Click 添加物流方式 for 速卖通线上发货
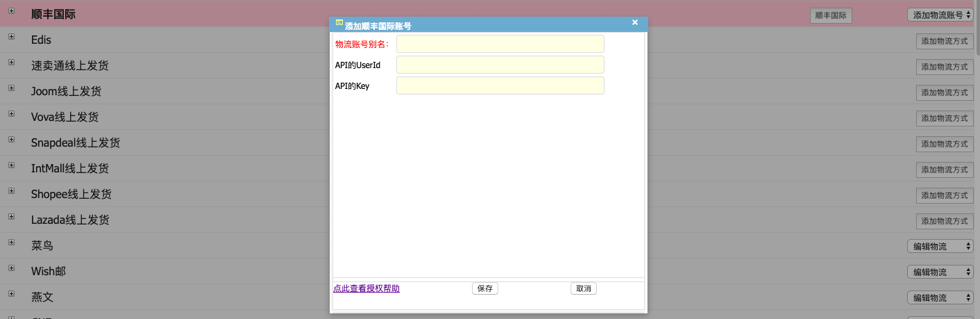This screenshot has height=319, width=980. (945, 67)
